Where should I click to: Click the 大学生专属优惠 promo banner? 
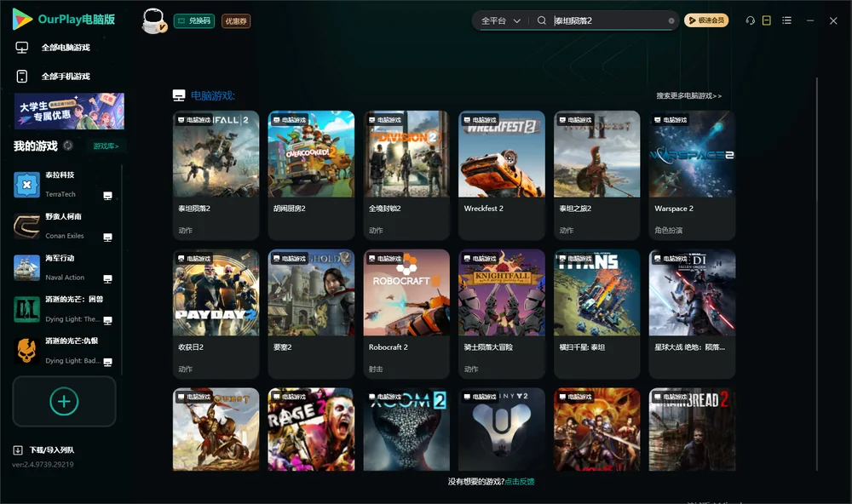coord(69,111)
